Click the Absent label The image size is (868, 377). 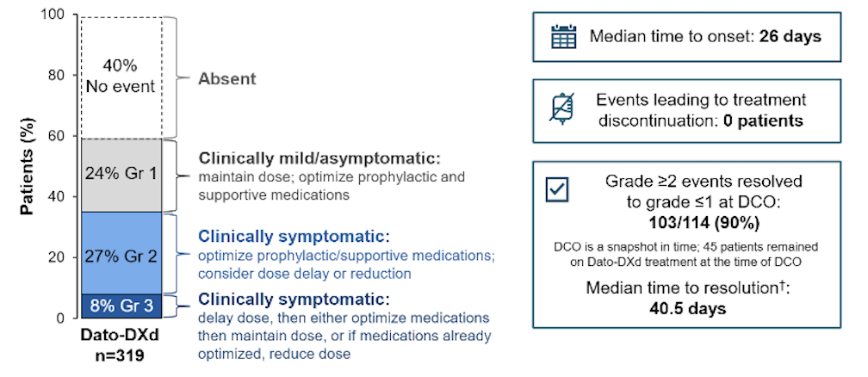[227, 78]
